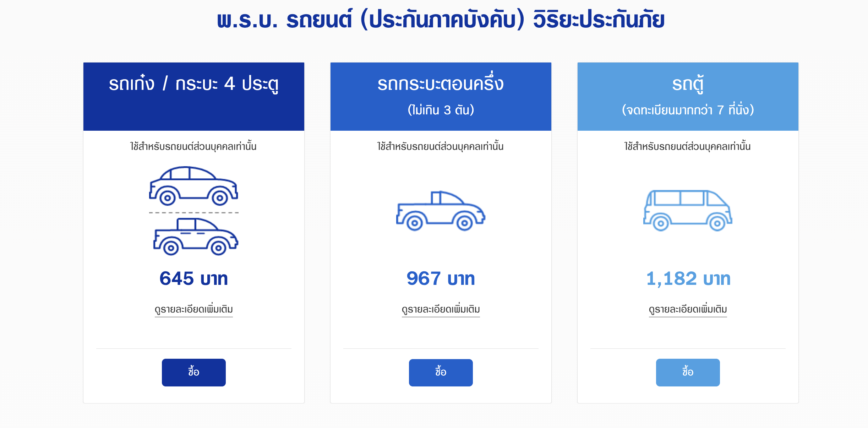Click the page title พ.ร.บ. รถยนต์ heading
This screenshot has width=868, height=428.
pyautogui.click(x=441, y=20)
